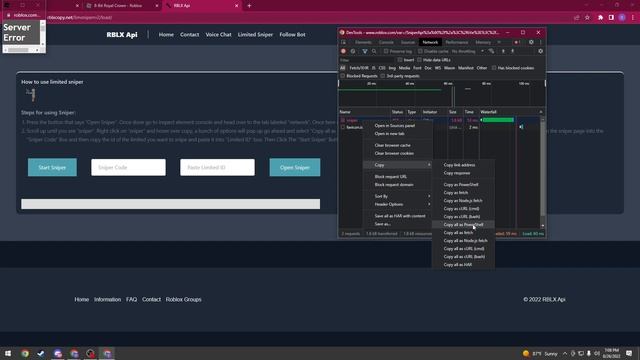Viewport: 640px width, 360px height.
Task: Open a new browser tab with plus
Action: 249,6
